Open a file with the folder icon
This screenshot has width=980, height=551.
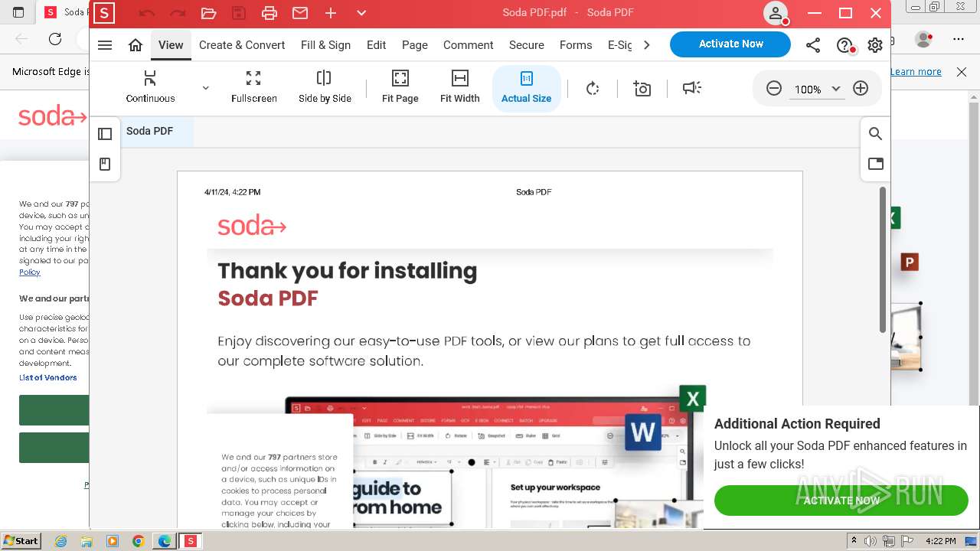(208, 13)
